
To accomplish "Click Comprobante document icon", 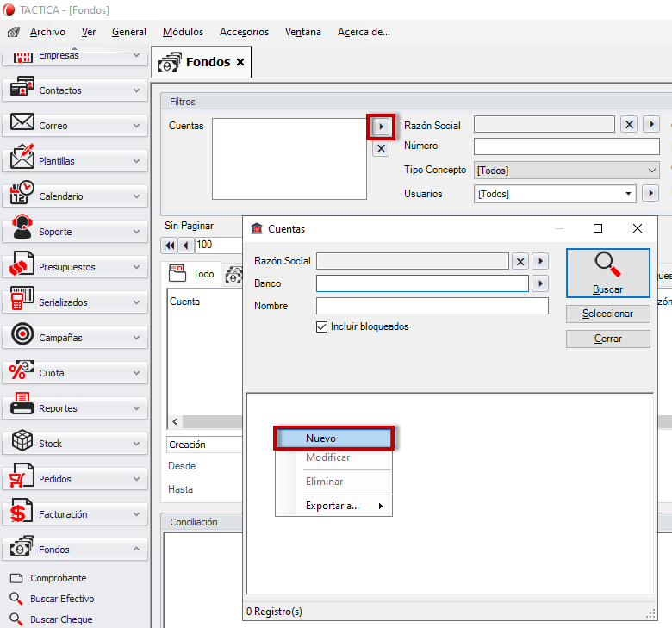I will (x=16, y=578).
